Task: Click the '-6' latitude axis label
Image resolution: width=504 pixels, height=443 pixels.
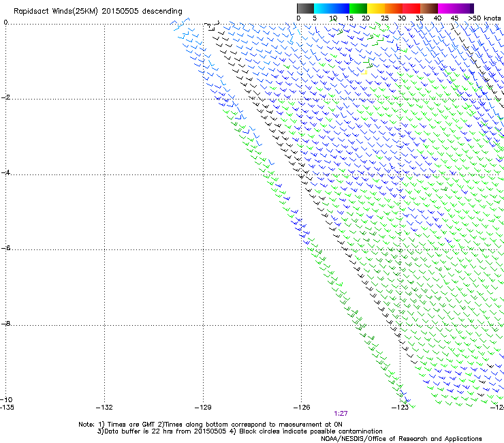Action: 5,247
